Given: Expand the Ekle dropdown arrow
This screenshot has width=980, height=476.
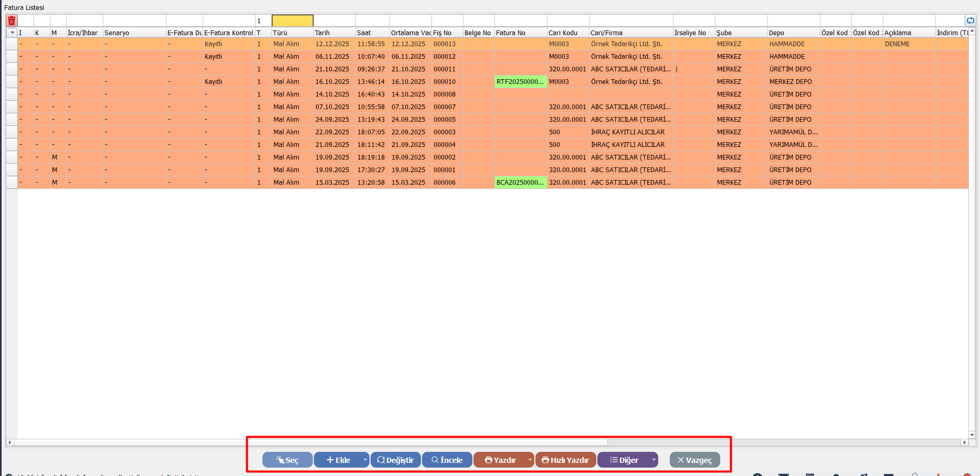Looking at the screenshot, I should click(x=365, y=460).
